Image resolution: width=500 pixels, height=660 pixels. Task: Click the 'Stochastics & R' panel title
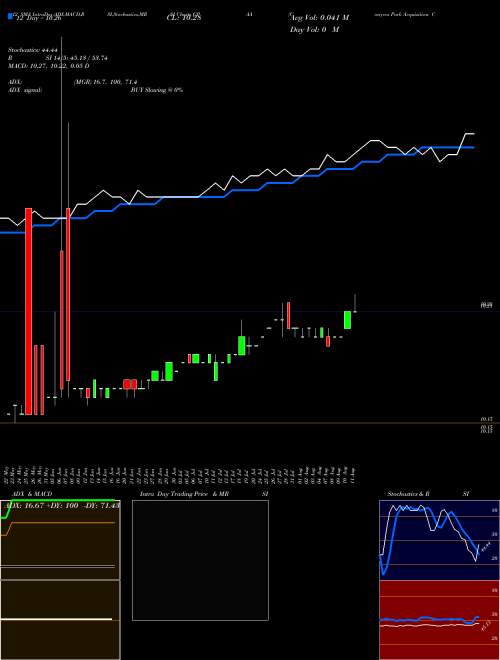pyautogui.click(x=408, y=494)
